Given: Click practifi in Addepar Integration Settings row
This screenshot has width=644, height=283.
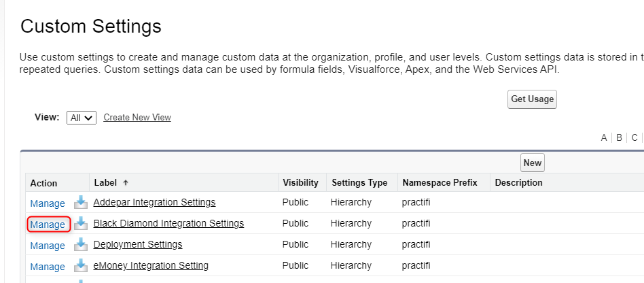Looking at the screenshot, I should point(416,202).
